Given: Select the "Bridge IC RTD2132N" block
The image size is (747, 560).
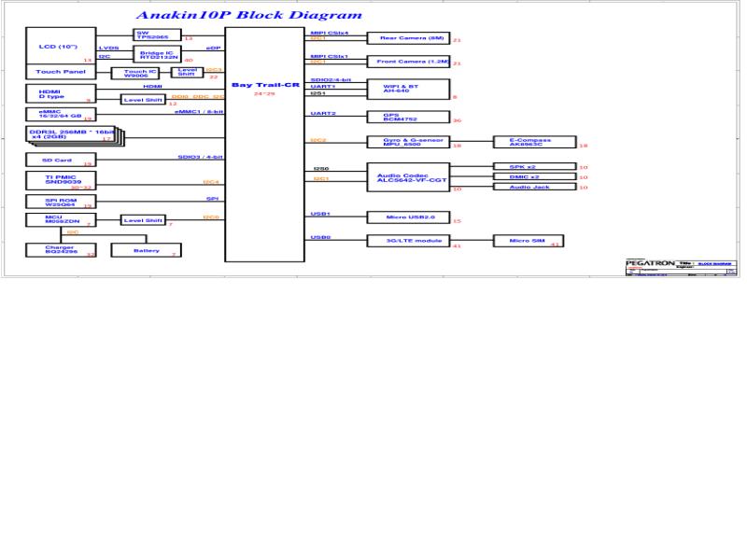Looking at the screenshot, I should pyautogui.click(x=157, y=54).
